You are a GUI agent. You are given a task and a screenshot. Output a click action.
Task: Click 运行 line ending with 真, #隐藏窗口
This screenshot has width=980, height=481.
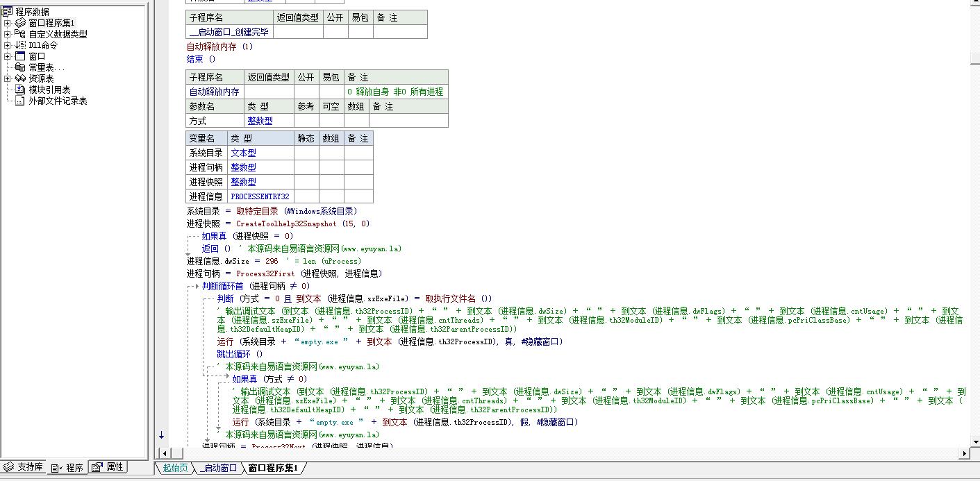tap(390, 341)
